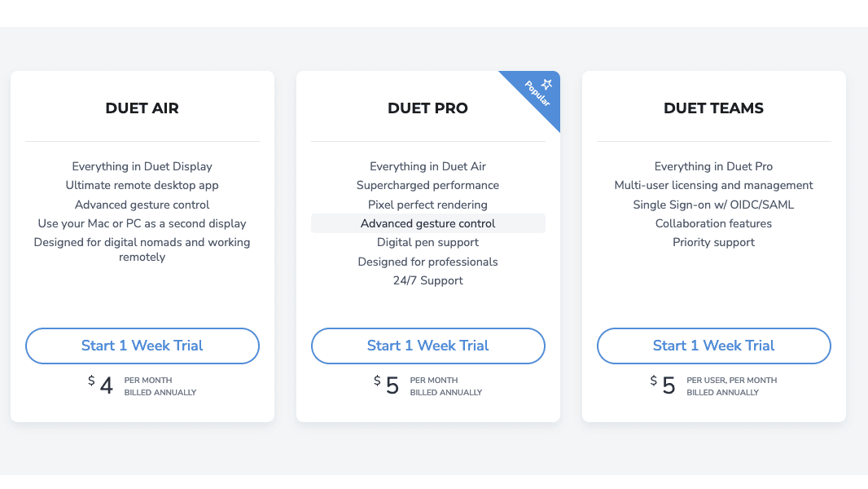
Task: Click Supercharged performance in Duet Pro
Action: pyautogui.click(x=428, y=185)
